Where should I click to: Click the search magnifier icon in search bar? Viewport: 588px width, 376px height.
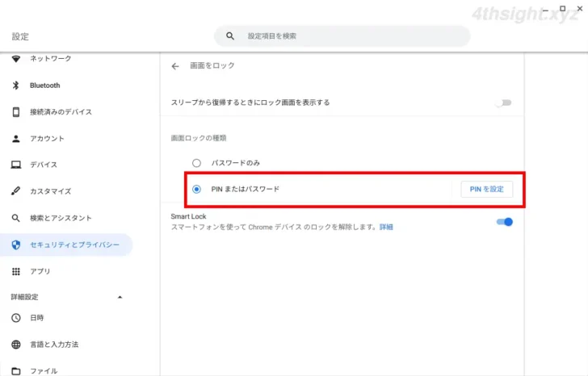point(230,36)
